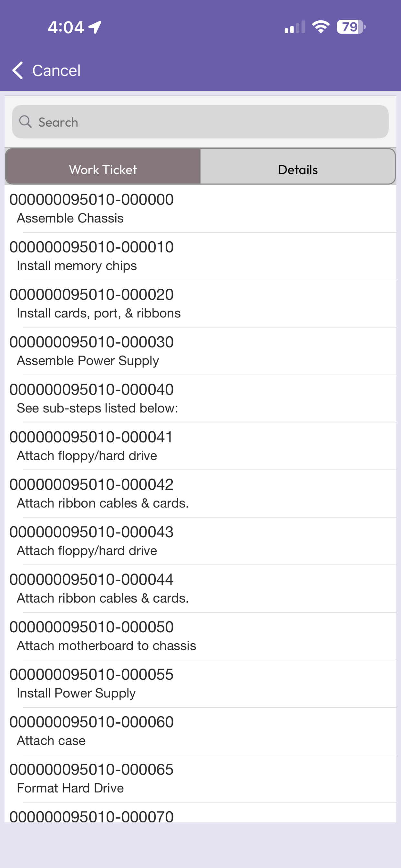Tap the back chevron icon
Image resolution: width=401 pixels, height=868 pixels.
pos(17,70)
